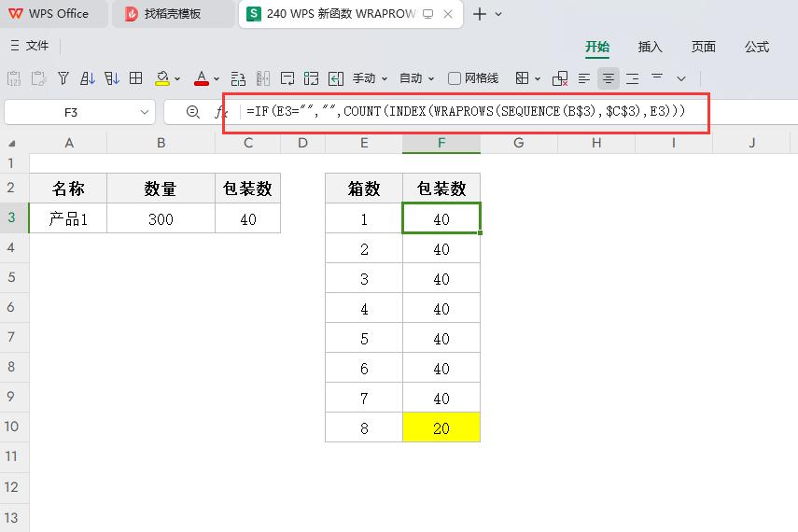The image size is (798, 532).
Task: Open the 自动 calculation dropdown
Action: click(x=417, y=78)
